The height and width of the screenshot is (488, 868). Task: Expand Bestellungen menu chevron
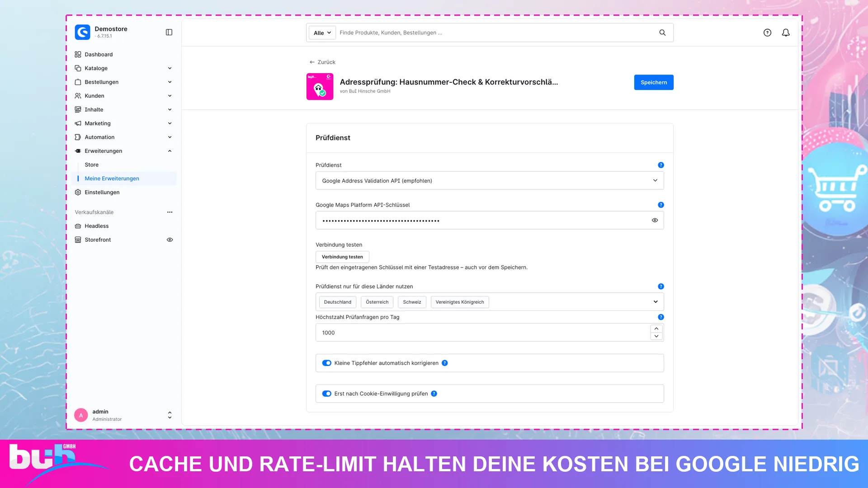[x=170, y=82]
